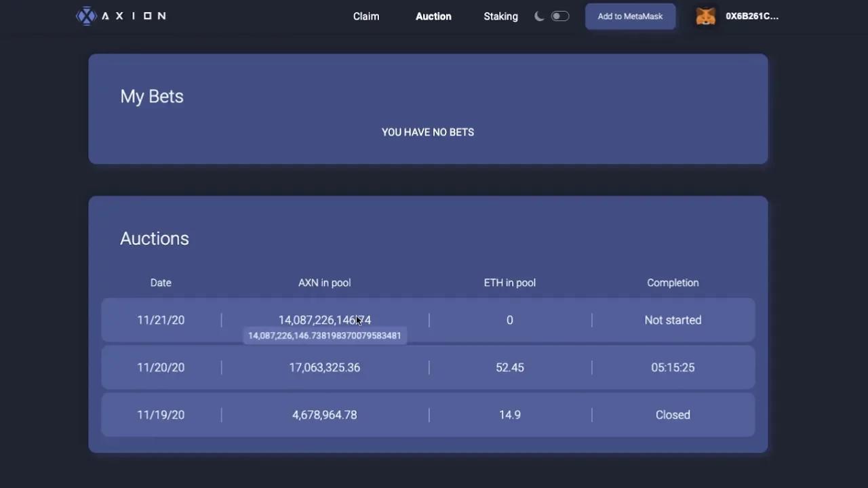Screen dimensions: 868x488
Task: Select the diamond emblem beside the Axion wordmark
Action: pyautogui.click(x=86, y=16)
